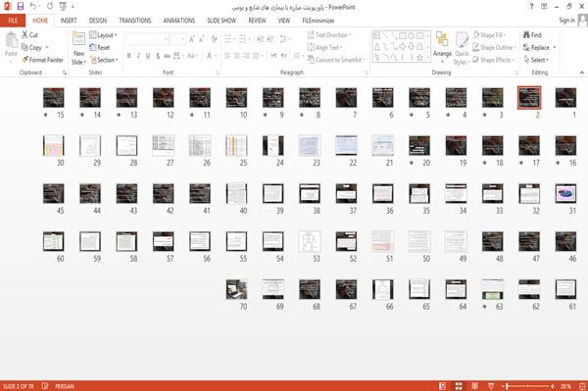This screenshot has height=391, width=588.
Task: Start Slide Show from status bar icon
Action: click(491, 386)
